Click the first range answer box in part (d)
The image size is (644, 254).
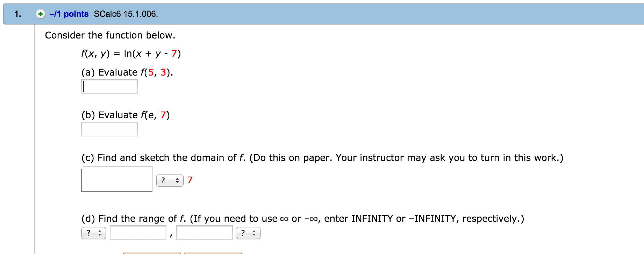pyautogui.click(x=138, y=232)
